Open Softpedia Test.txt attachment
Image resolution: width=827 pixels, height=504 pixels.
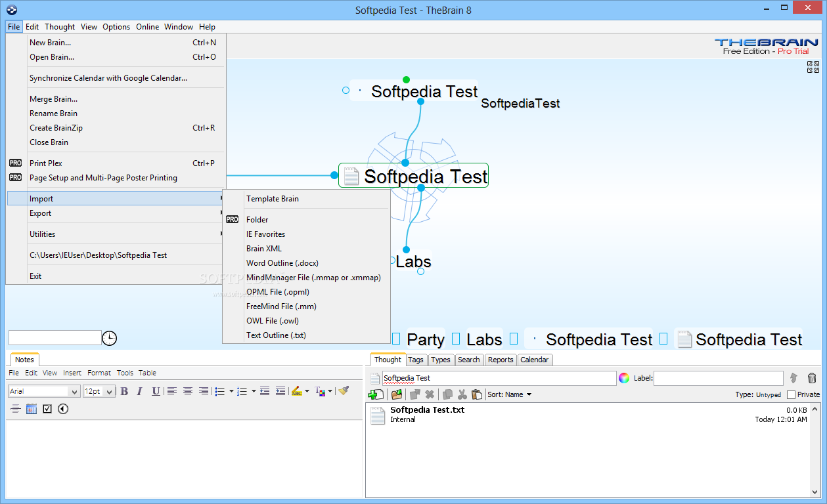click(427, 410)
